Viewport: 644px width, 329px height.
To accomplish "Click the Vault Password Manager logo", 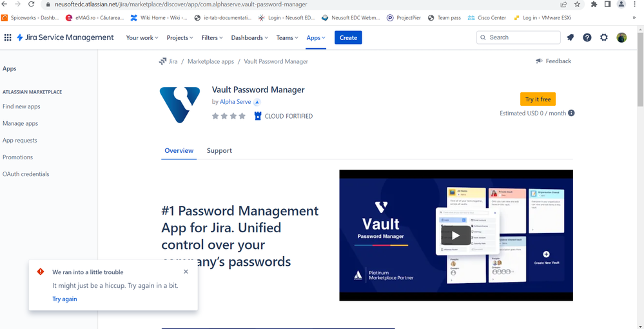I will pyautogui.click(x=180, y=105).
